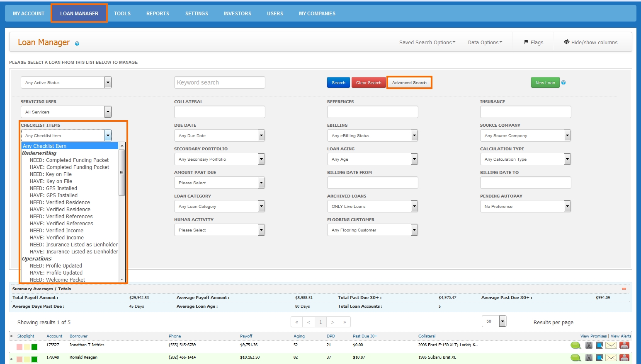The height and width of the screenshot is (364, 641).
Task: Open the Reports tab
Action: click(x=158, y=13)
